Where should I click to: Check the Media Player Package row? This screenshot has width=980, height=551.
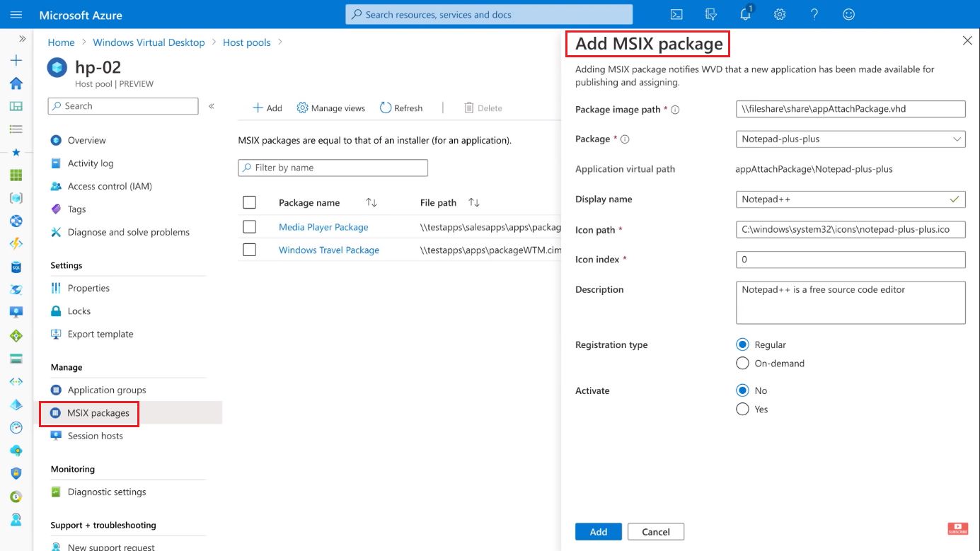coord(249,227)
